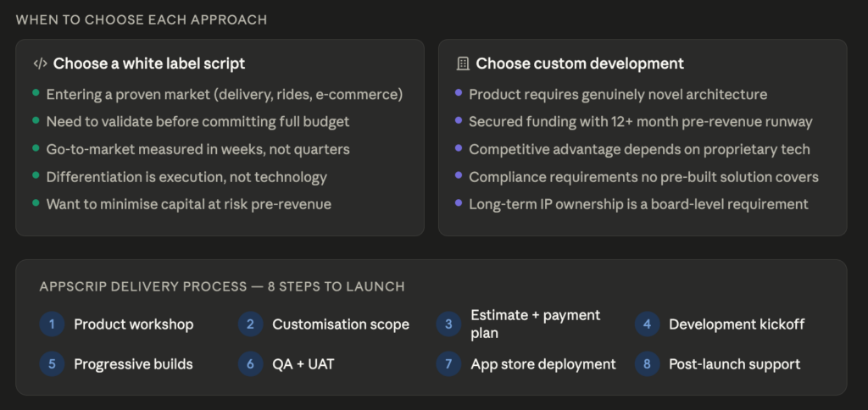Click the 'App store deployment' step label
The image size is (868, 410).
tap(543, 364)
